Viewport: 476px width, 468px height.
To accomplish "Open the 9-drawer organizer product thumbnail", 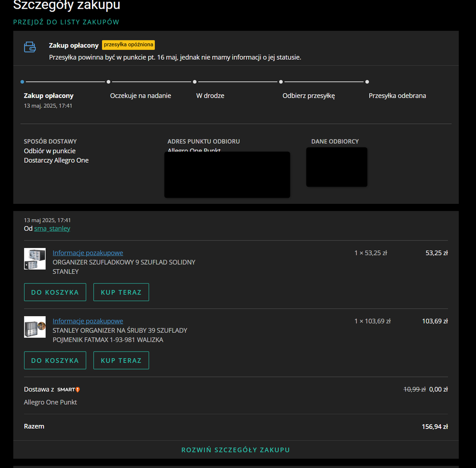I will (35, 259).
